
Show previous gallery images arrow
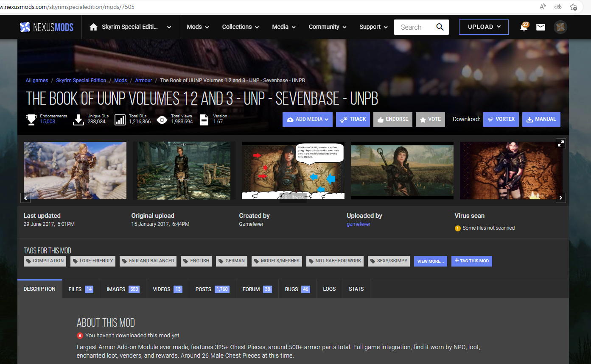pos(25,197)
